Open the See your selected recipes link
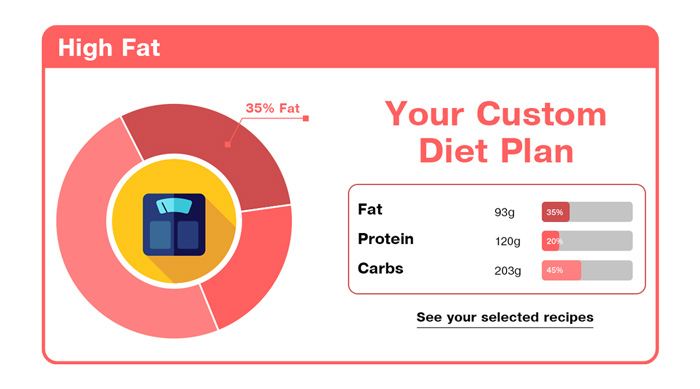 point(505,318)
